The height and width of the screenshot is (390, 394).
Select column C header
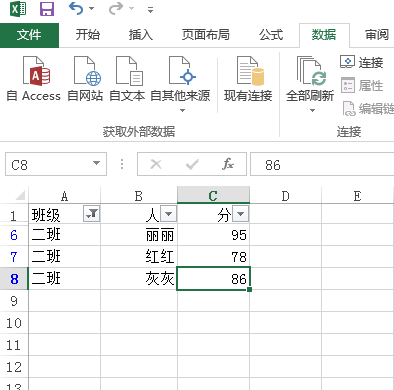click(x=213, y=195)
